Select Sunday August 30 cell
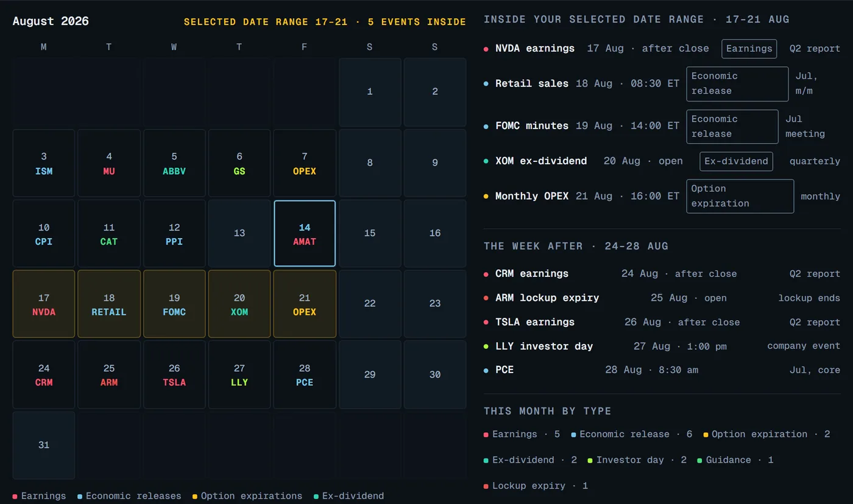 pos(435,375)
